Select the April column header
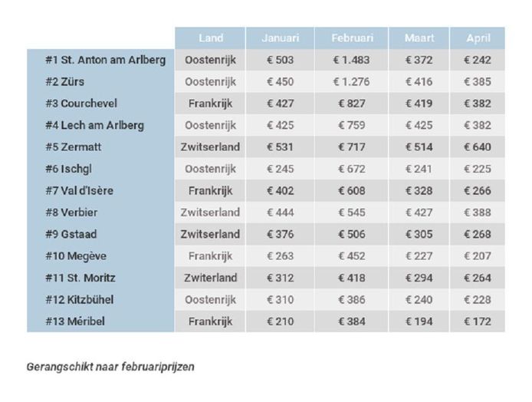532x402 pixels. pos(477,38)
